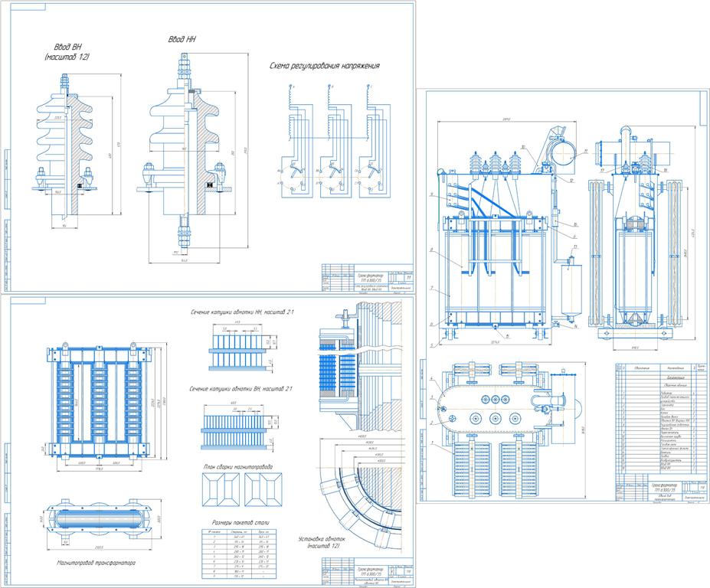The height and width of the screenshot is (588, 710).
Task: Select the НН winding coil section drawing
Action: pyautogui.click(x=237, y=347)
